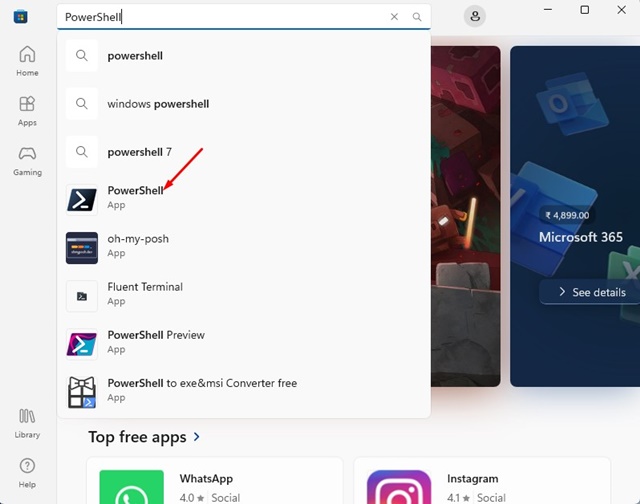Click the Instagram app icon
Screen dimensions: 640x504
(x=399, y=487)
